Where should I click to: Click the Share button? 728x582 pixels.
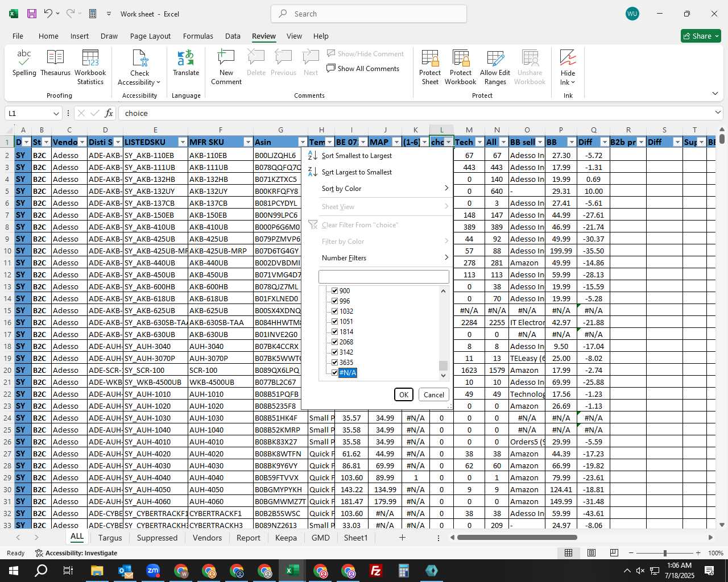pyautogui.click(x=701, y=36)
